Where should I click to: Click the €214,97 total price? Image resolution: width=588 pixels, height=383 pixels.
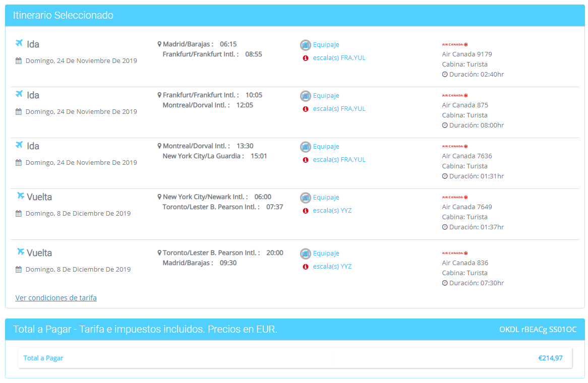[550, 358]
